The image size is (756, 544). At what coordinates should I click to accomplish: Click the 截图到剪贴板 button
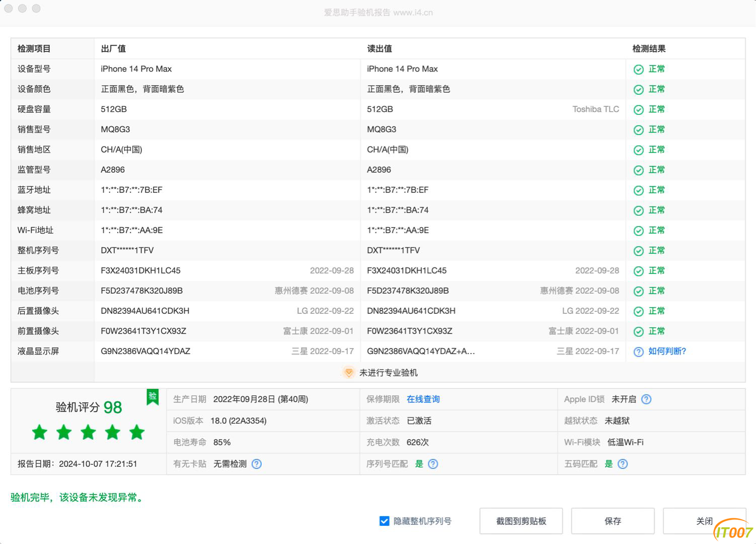point(521,521)
